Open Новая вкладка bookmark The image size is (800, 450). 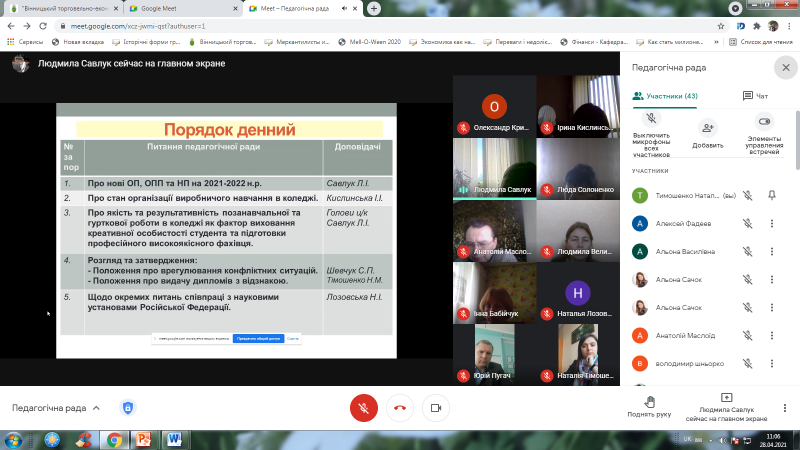coord(78,42)
